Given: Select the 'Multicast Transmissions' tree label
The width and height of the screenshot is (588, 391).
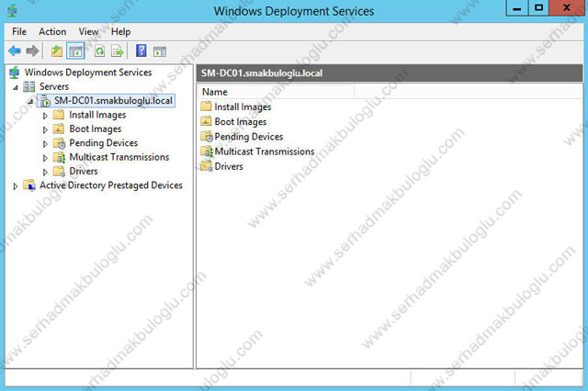Looking at the screenshot, I should pyautogui.click(x=119, y=157).
